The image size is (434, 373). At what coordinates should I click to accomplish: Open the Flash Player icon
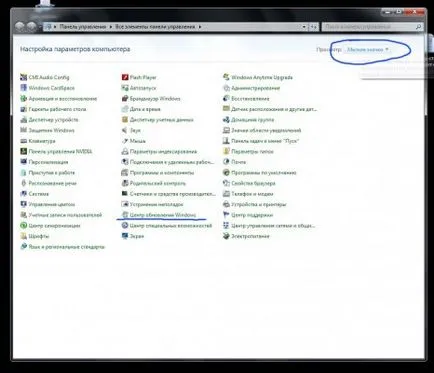pos(125,77)
